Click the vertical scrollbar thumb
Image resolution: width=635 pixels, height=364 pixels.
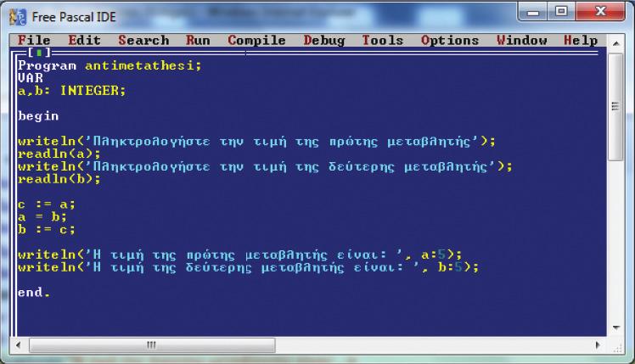[615, 107]
